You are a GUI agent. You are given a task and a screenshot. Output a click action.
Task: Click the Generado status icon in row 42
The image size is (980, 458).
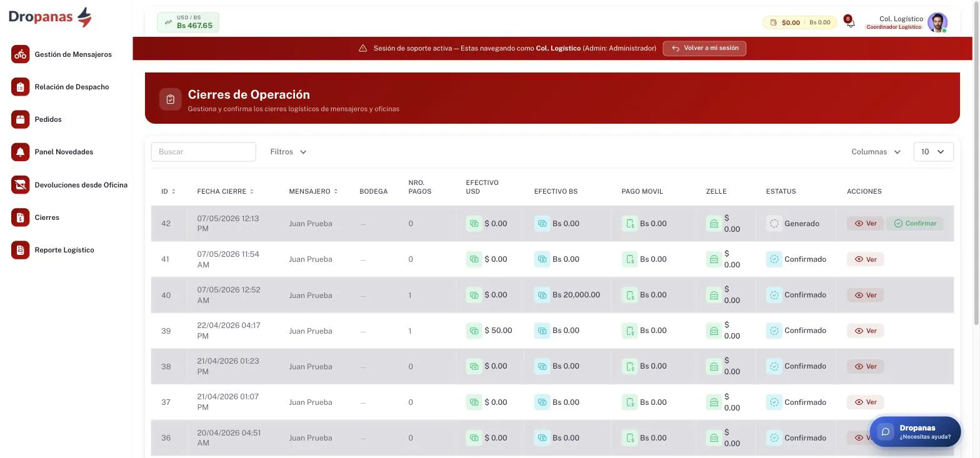point(774,224)
